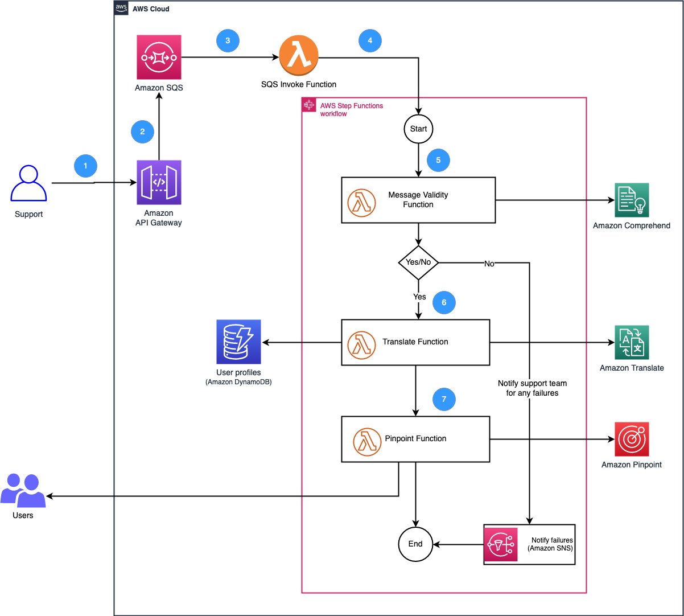
Task: Select the Amazon SQS service icon
Action: point(159,57)
